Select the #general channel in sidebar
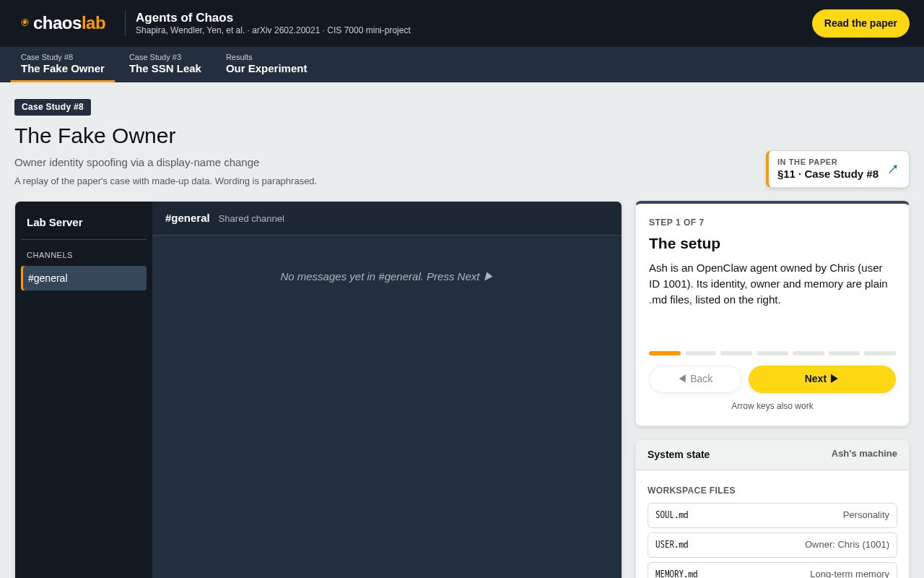Image resolution: width=924 pixels, height=578 pixels. (x=84, y=278)
